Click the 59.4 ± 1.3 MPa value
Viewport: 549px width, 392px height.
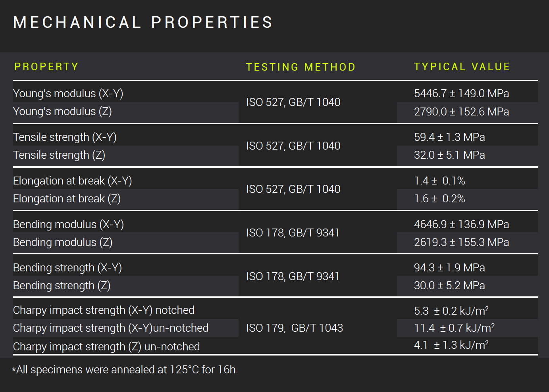pyautogui.click(x=449, y=137)
